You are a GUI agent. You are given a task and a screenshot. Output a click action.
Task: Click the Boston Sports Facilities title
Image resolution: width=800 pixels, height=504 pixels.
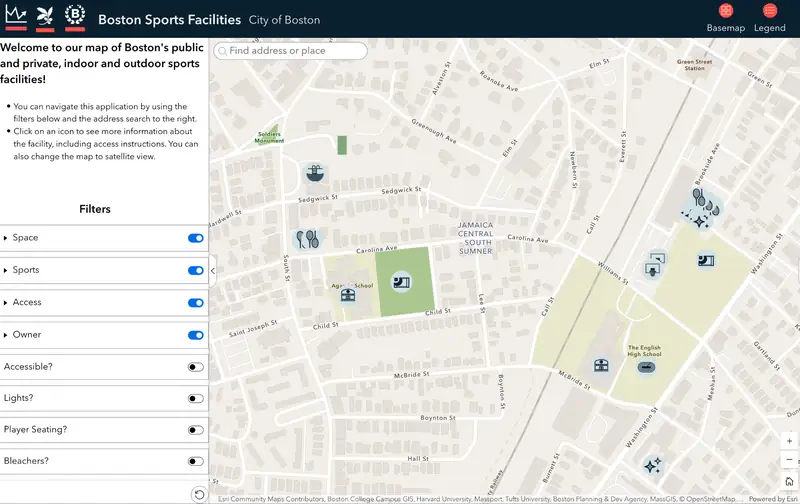[x=169, y=19]
